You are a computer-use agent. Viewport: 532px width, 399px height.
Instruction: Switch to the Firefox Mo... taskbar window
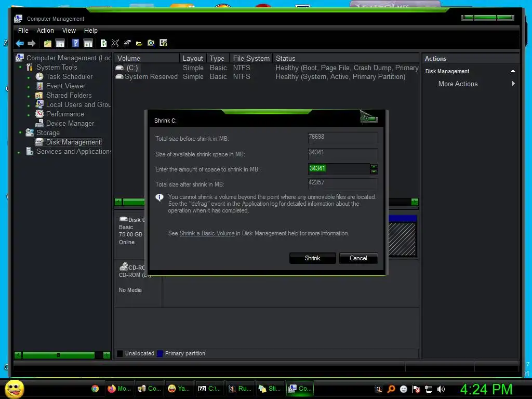pyautogui.click(x=119, y=389)
